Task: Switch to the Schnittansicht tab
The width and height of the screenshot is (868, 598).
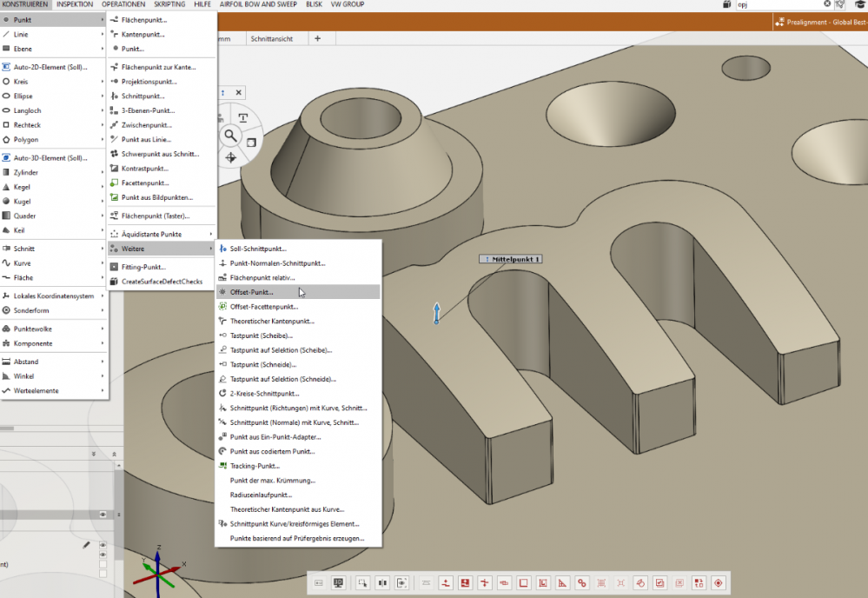Action: (x=272, y=39)
